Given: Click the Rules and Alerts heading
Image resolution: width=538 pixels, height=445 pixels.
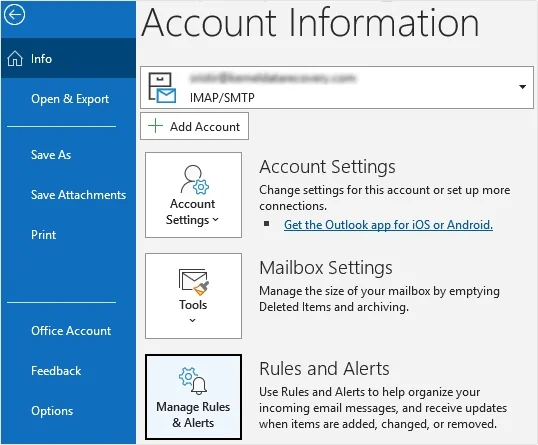Looking at the screenshot, I should [x=324, y=369].
